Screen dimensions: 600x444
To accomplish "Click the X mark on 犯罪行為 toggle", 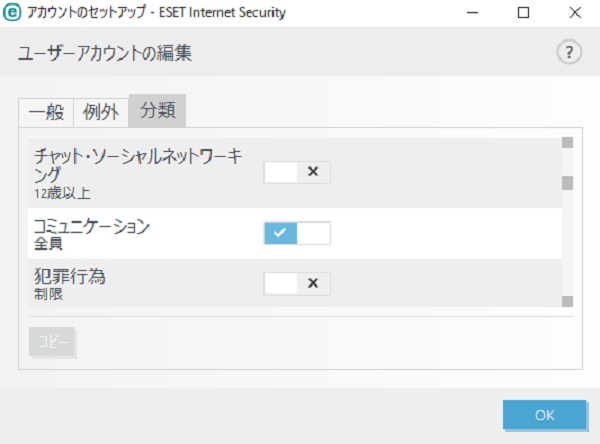I will pyautogui.click(x=313, y=283).
